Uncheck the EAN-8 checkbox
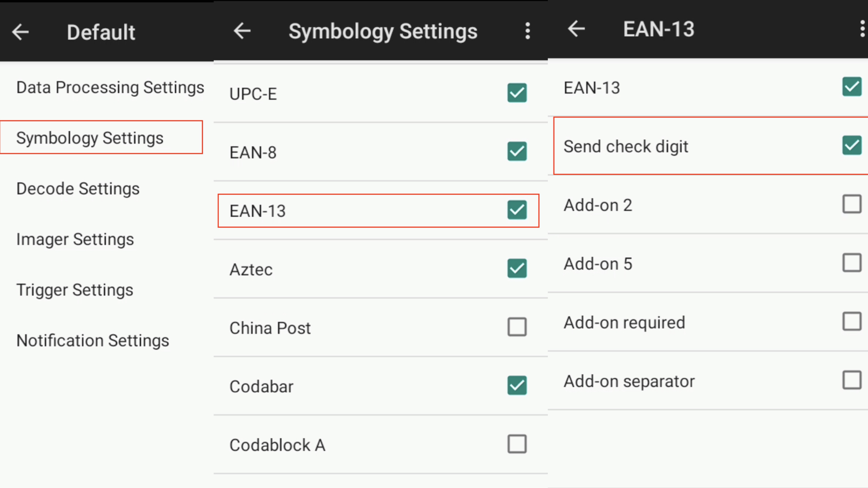Image resolution: width=868 pixels, height=488 pixels. [x=517, y=151]
